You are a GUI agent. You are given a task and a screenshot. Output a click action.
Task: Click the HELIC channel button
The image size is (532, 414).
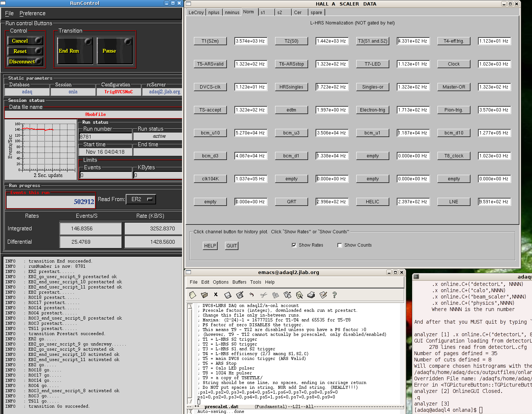[x=373, y=202]
